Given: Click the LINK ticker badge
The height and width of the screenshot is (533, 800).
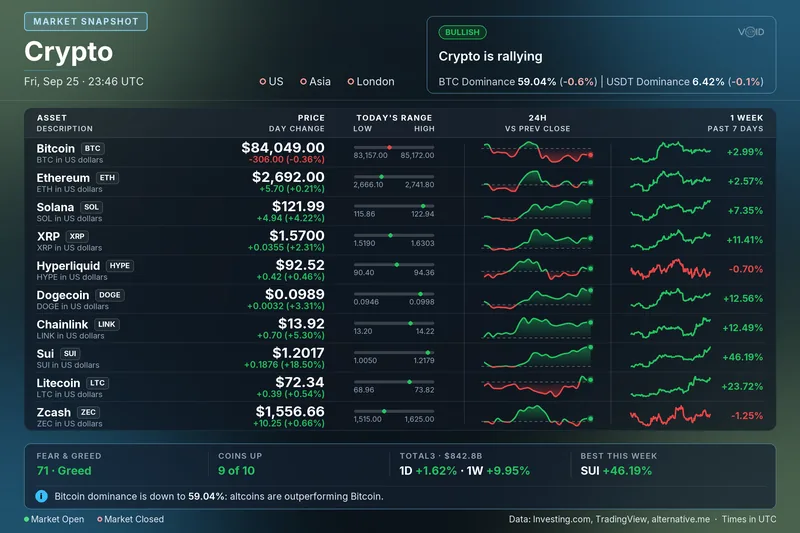Looking at the screenshot, I should [x=107, y=324].
